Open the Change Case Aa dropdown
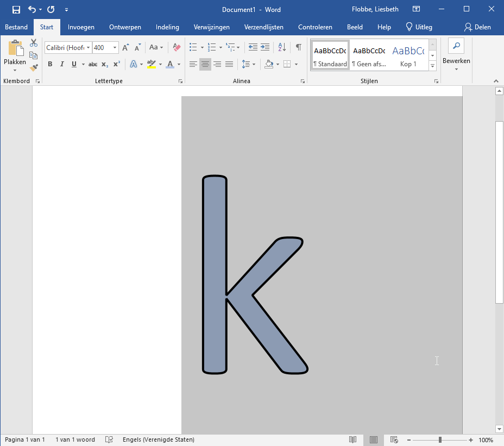This screenshot has width=504, height=446. pyautogui.click(x=156, y=48)
